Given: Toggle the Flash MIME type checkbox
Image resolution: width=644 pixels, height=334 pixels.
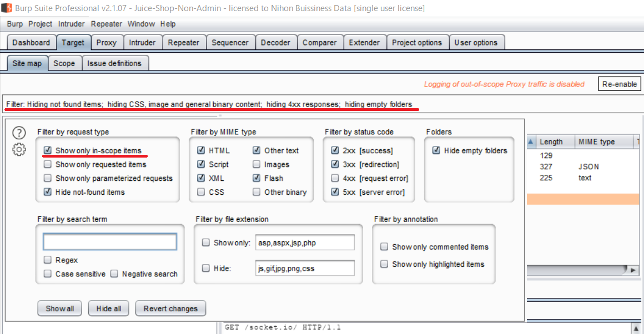Looking at the screenshot, I should coord(256,179).
